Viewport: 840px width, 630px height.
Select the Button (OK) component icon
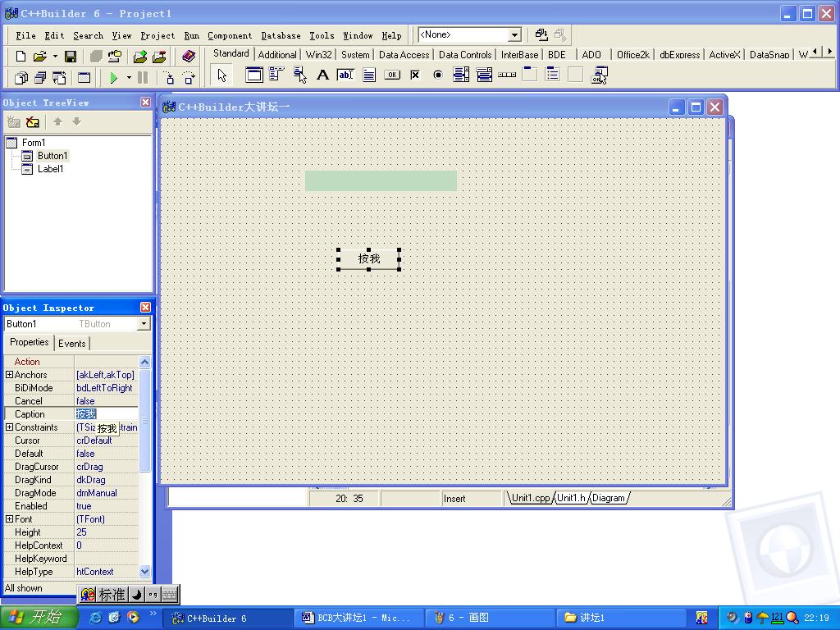(391, 75)
